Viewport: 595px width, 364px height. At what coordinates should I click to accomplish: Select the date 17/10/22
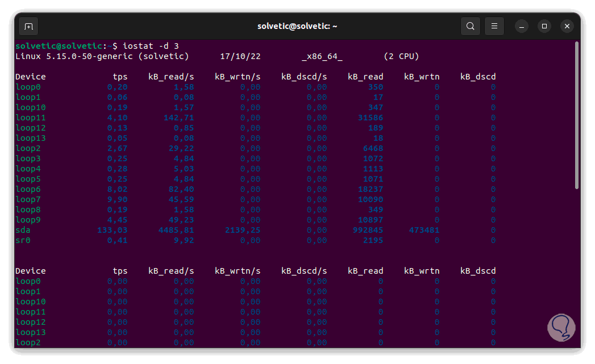click(x=240, y=56)
